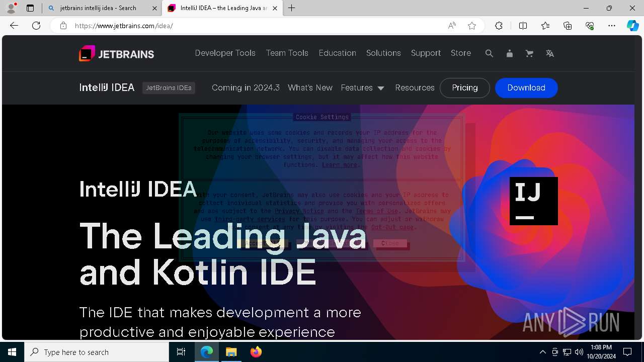The height and width of the screenshot is (362, 644).
Task: Click the browser back arrow
Action: [14, 26]
